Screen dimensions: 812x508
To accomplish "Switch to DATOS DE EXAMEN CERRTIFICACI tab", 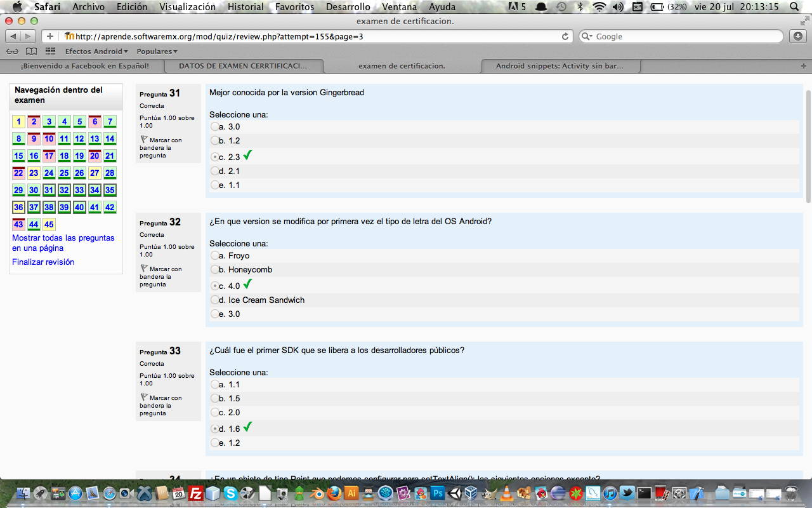I will (244, 66).
